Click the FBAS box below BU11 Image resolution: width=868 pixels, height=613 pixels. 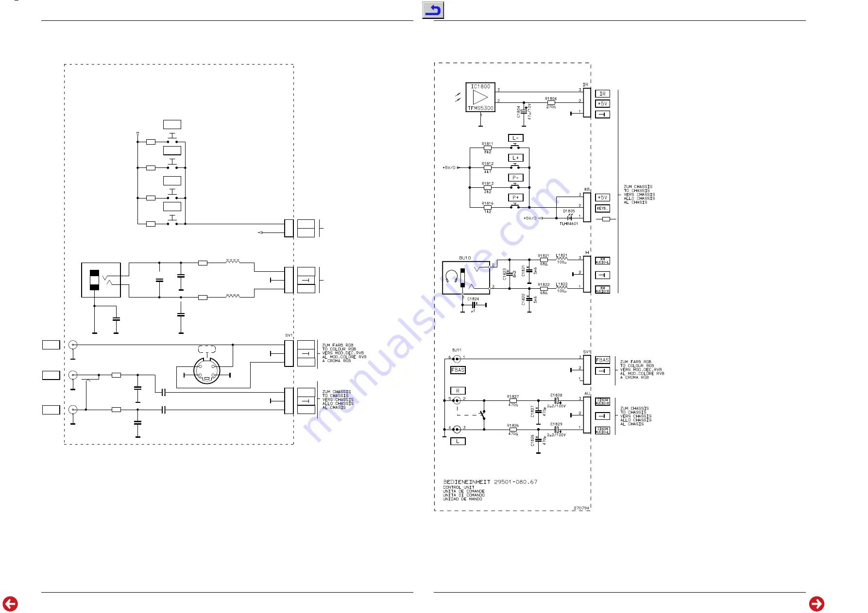(458, 370)
